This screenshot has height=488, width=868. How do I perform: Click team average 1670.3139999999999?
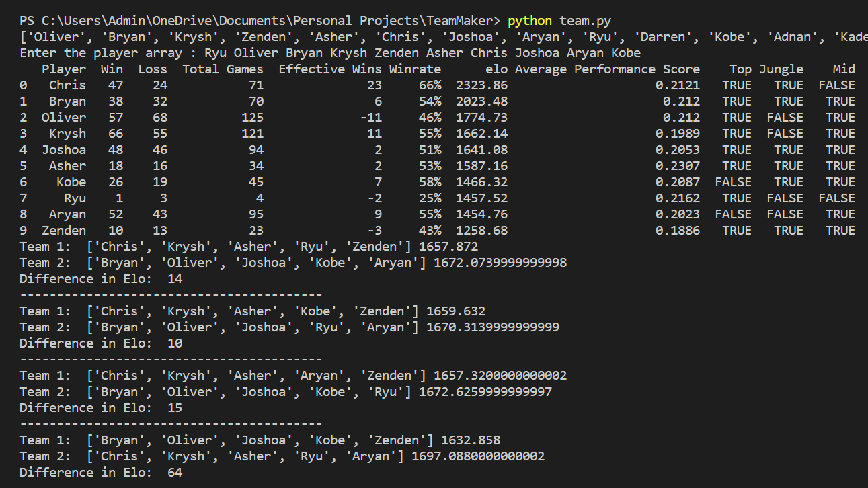click(493, 327)
